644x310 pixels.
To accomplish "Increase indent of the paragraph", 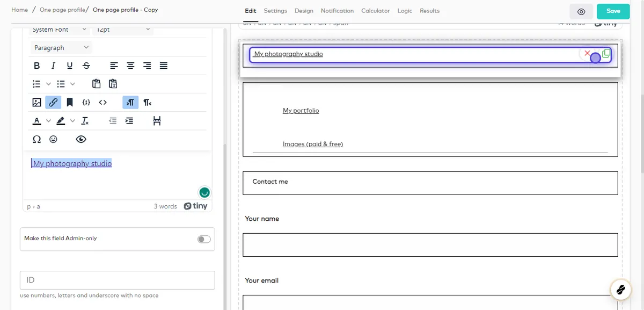I will (x=129, y=121).
